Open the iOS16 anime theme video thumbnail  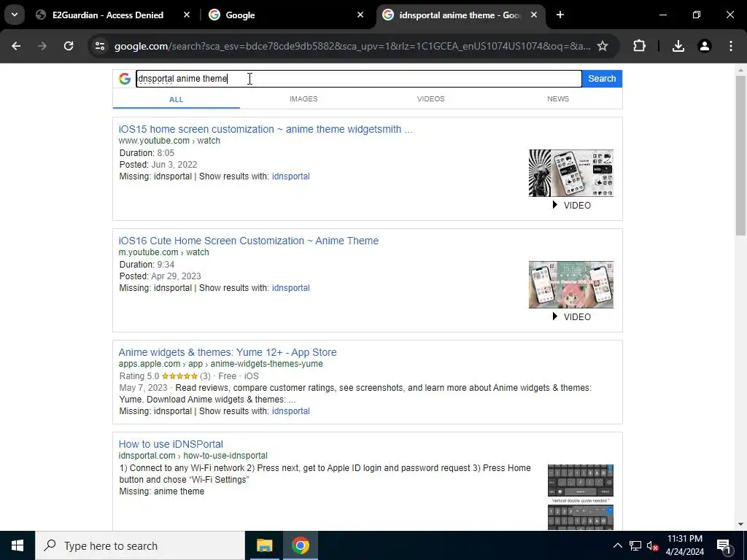571,284
